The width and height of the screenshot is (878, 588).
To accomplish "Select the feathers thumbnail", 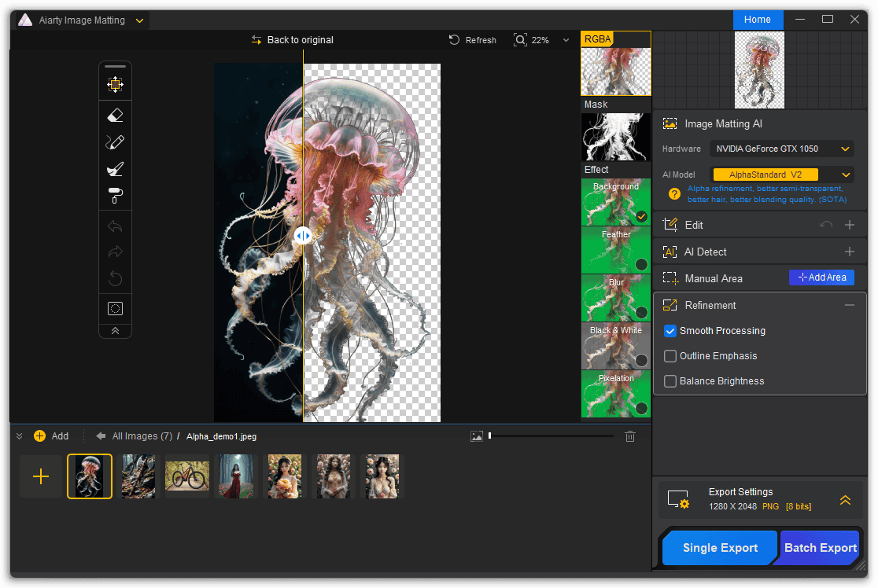I will [x=138, y=476].
